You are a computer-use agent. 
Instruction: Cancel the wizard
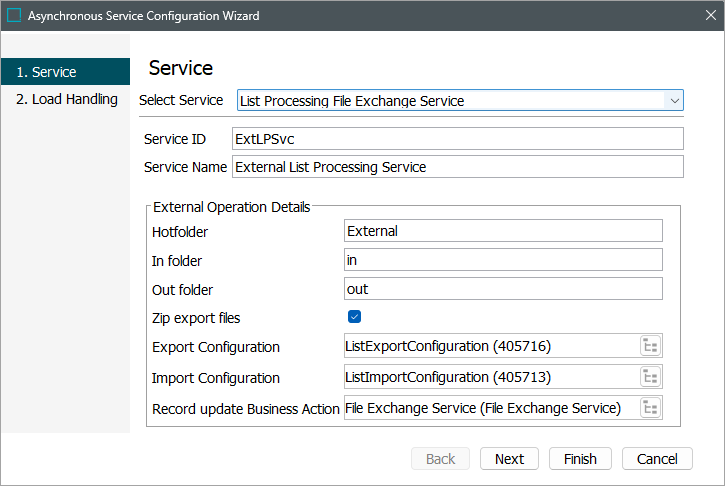tap(657, 459)
